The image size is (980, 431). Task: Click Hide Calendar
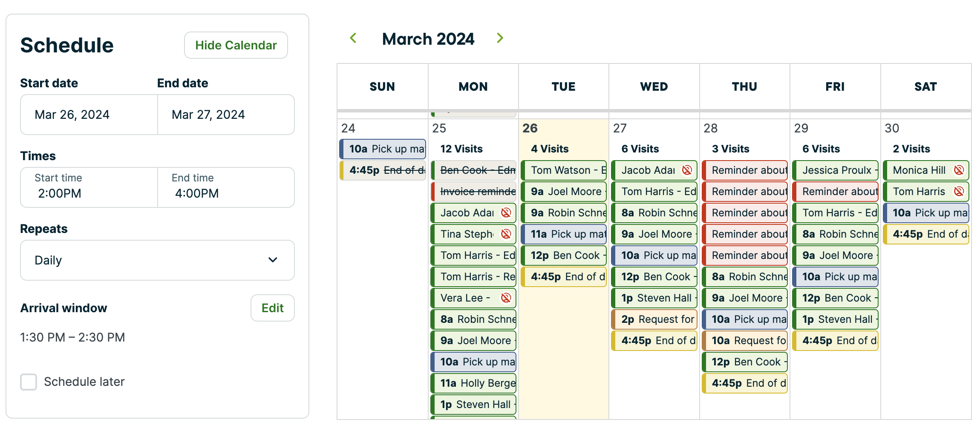tap(236, 45)
